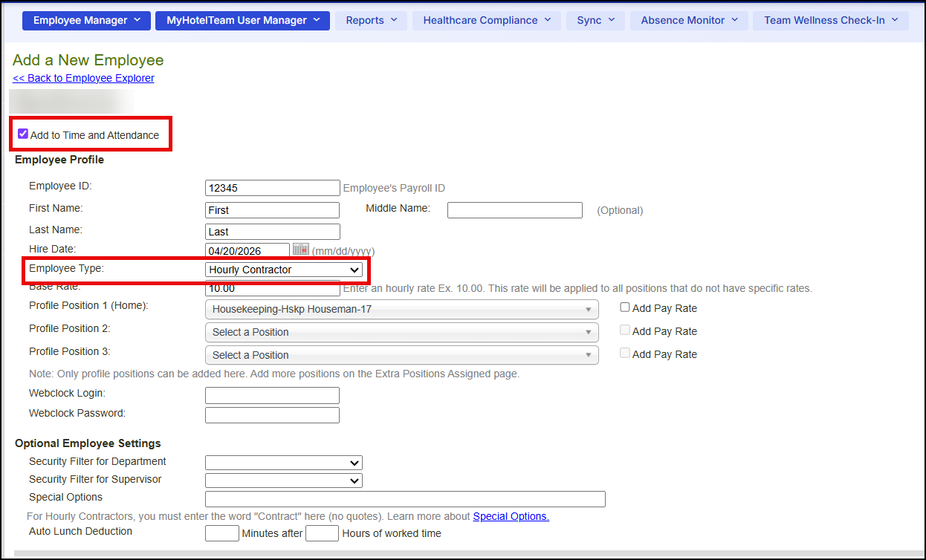
Task: Toggle Add to Time and Attendance checkbox
Action: point(23,134)
